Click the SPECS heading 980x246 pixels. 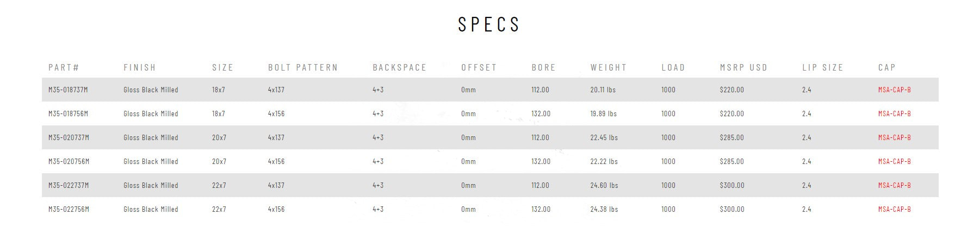pos(489,24)
